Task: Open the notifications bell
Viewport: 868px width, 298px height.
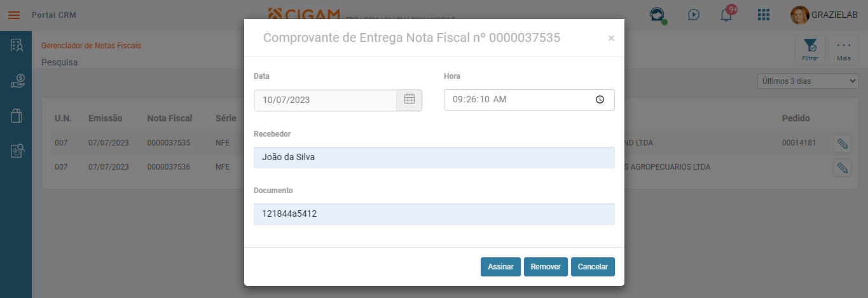Action: (726, 15)
